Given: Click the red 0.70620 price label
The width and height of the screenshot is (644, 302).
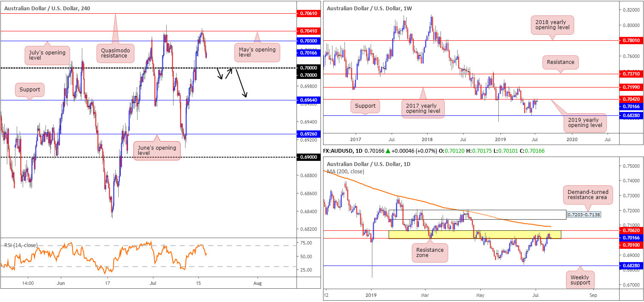Looking at the screenshot, I should click(x=632, y=230).
